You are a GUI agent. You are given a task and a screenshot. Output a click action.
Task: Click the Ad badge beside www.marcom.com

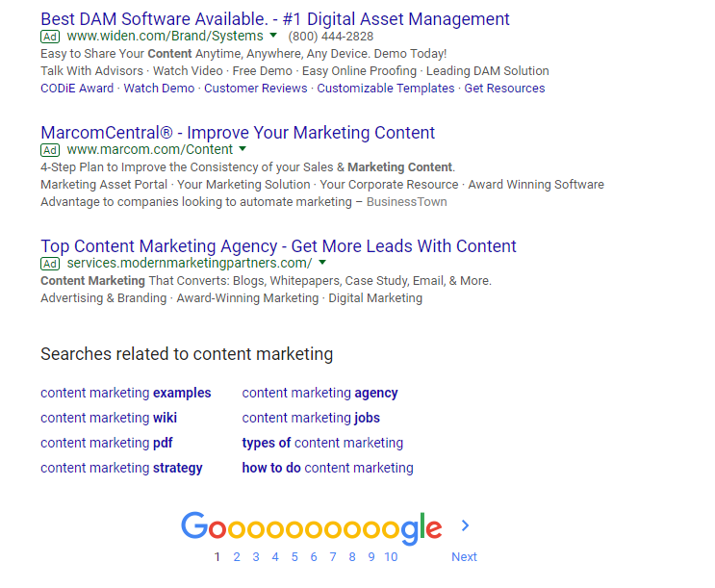[x=50, y=150]
